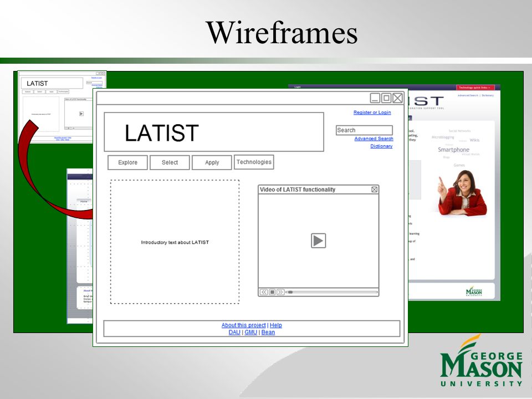The width and height of the screenshot is (532, 399).
Task: Click the Register or Login link
Action: pyautogui.click(x=372, y=112)
